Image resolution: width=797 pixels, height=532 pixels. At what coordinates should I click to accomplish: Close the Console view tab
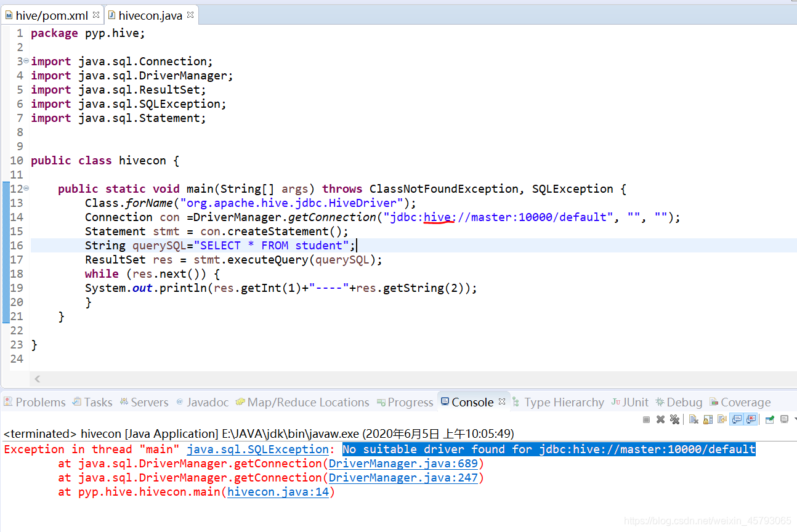tap(502, 401)
